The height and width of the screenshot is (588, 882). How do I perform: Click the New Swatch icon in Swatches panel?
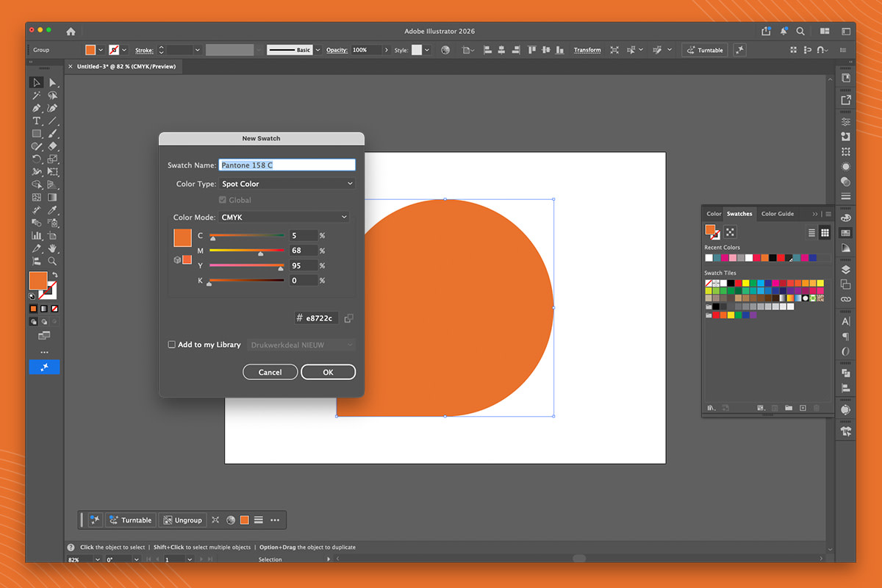coord(803,408)
